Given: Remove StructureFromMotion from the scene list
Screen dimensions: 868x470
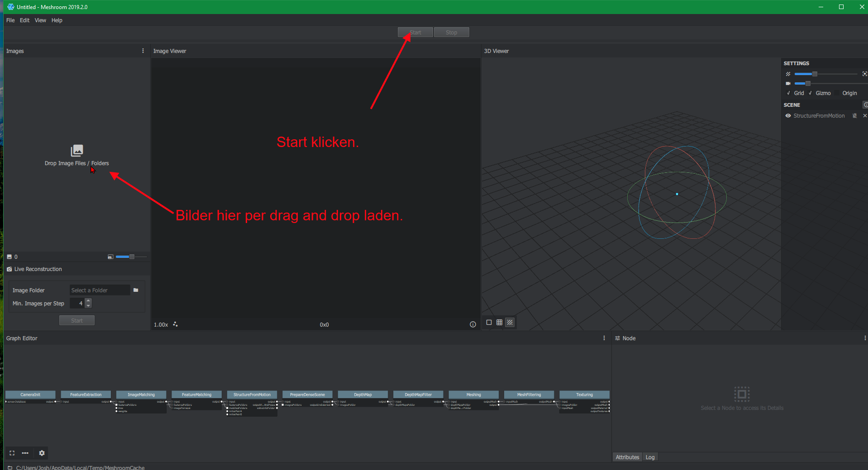Looking at the screenshot, I should tap(864, 116).
